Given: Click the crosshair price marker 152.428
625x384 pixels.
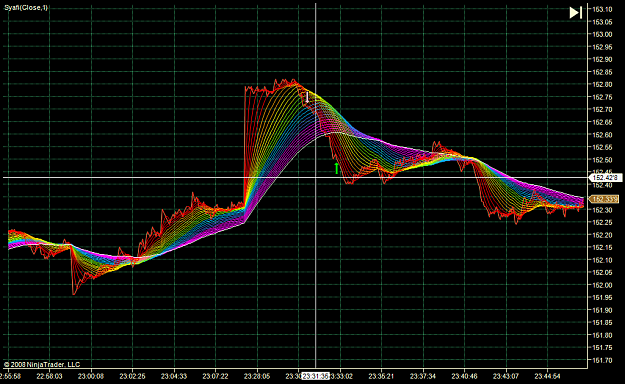Looking at the screenshot, I should click(605, 178).
